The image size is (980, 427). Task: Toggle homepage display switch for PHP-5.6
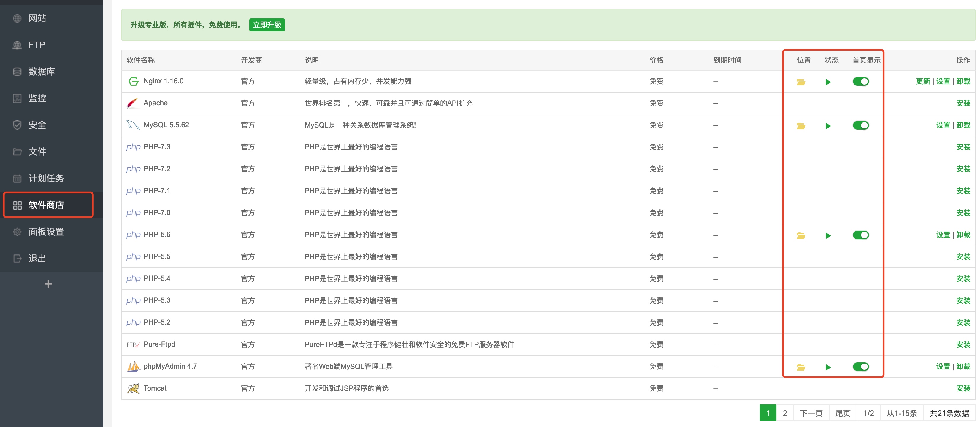[861, 235]
